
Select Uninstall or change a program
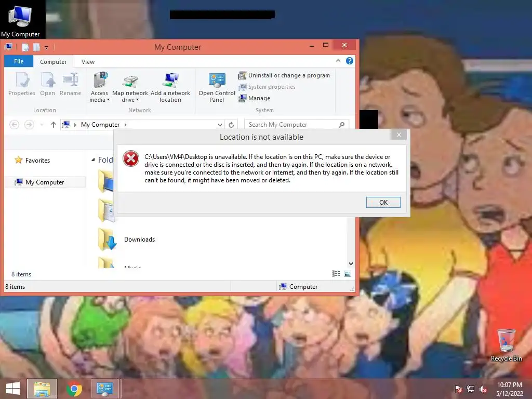(x=284, y=75)
